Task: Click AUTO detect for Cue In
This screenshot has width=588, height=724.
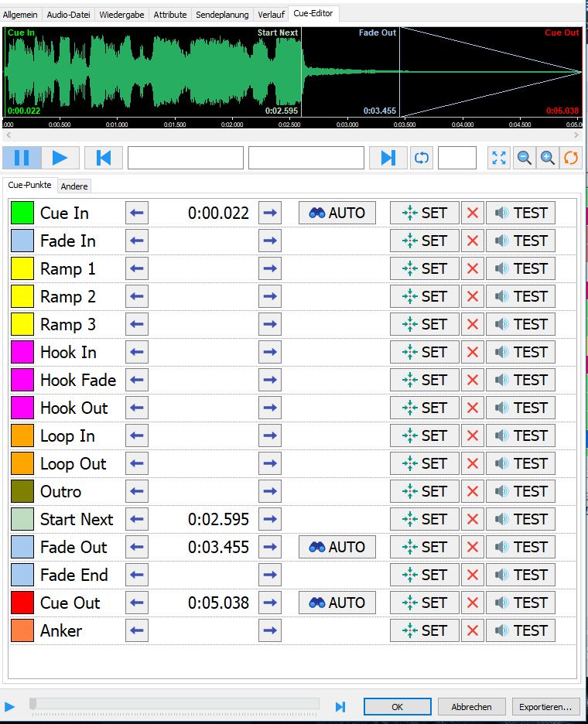Action: (x=337, y=213)
